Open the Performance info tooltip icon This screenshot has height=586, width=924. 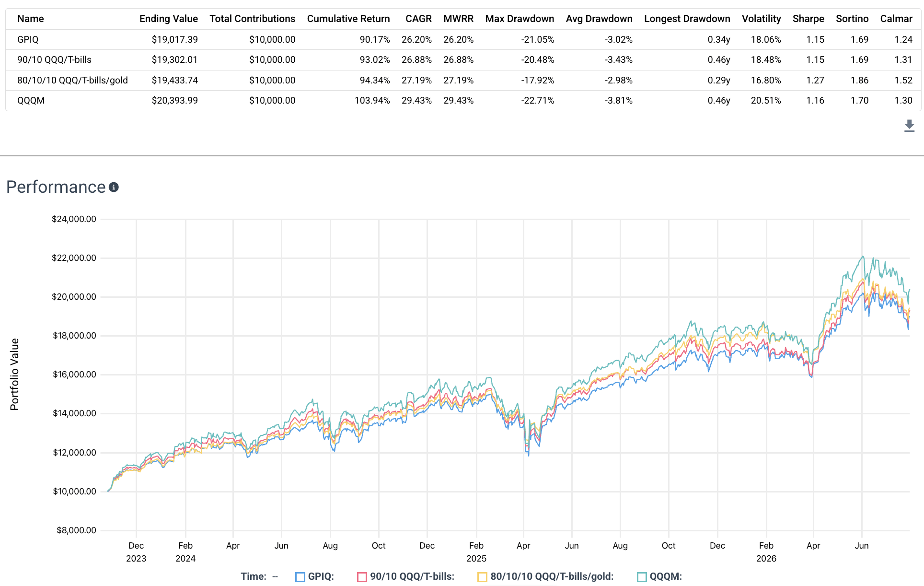pyautogui.click(x=114, y=187)
